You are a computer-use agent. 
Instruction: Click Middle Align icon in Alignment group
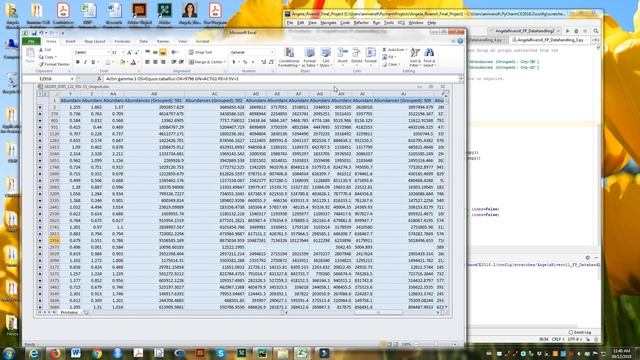tap(155, 52)
